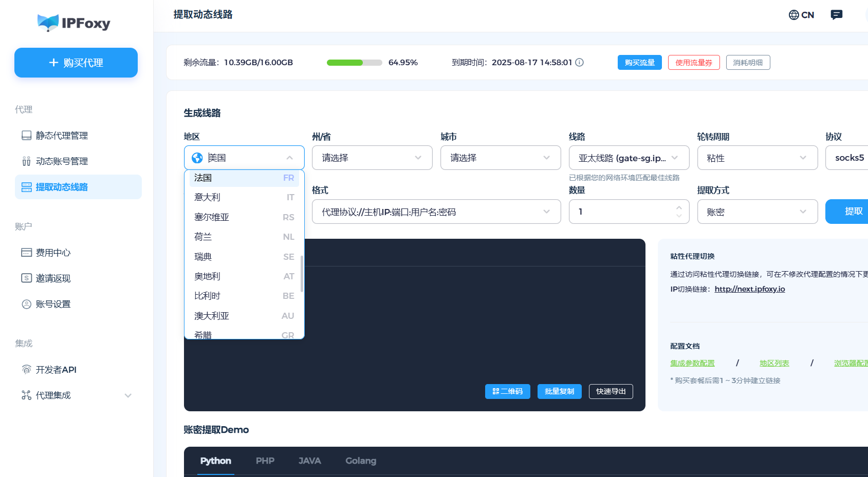Screen dimensions: 868x477
Task: Click the IPFoxy logo
Action: (x=74, y=23)
